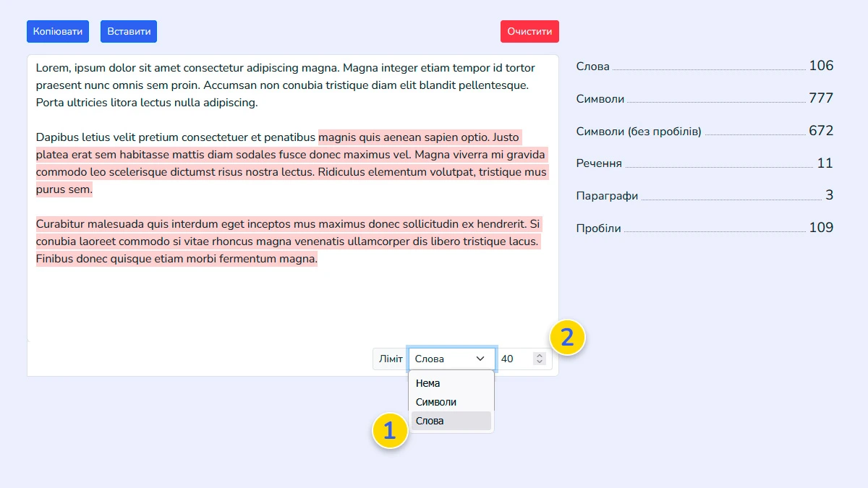This screenshot has height=488, width=868.
Task: Click the Копіювати button
Action: tap(58, 32)
